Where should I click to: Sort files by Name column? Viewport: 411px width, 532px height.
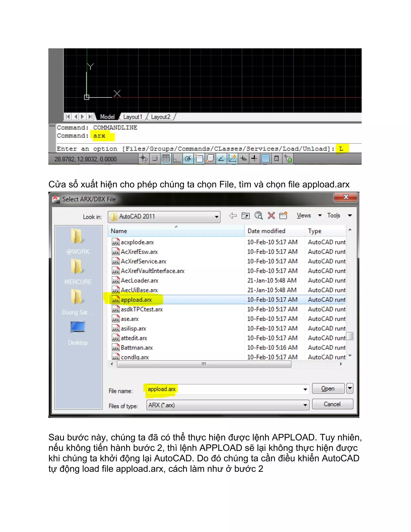pyautogui.click(x=176, y=231)
